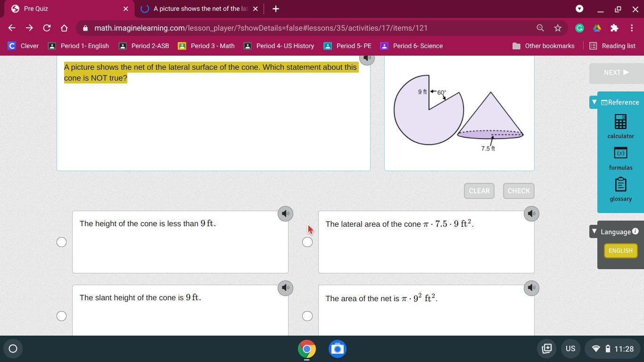The height and width of the screenshot is (362, 644).
Task: Go to the next question
Action: pyautogui.click(x=616, y=73)
